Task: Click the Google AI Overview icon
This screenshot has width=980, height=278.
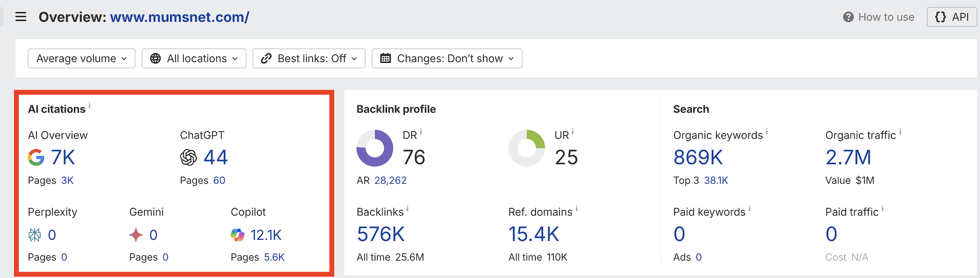Action: tap(36, 157)
